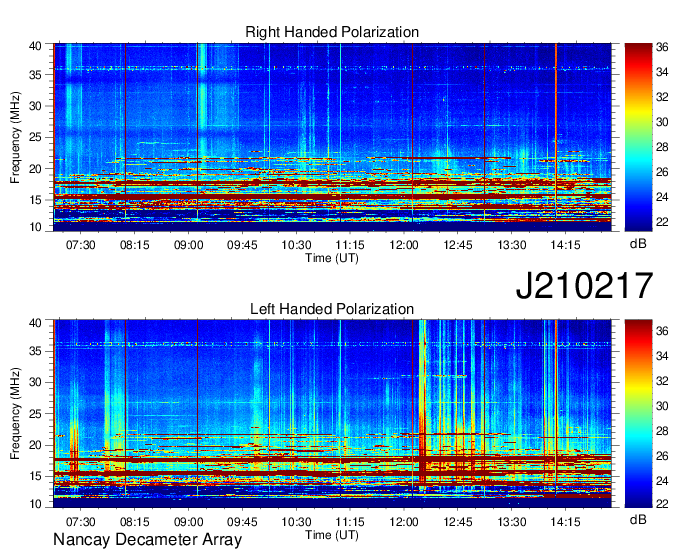Click 13:30 time tick under Left Handed plot
680x552 pixels.
[x=512, y=522]
